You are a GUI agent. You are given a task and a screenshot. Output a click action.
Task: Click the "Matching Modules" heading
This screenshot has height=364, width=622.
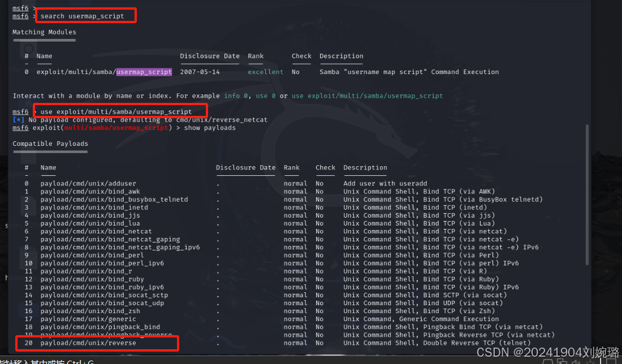[44, 32]
